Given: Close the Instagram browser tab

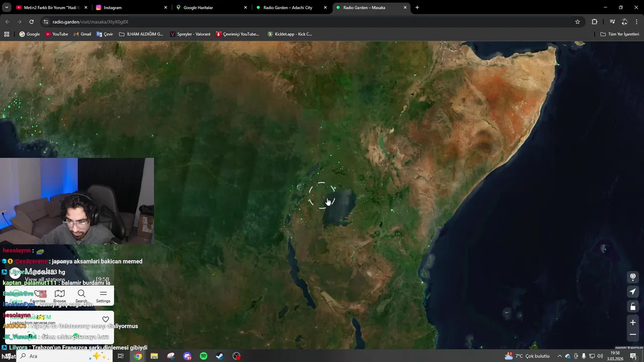Looking at the screenshot, I should tap(166, 8).
